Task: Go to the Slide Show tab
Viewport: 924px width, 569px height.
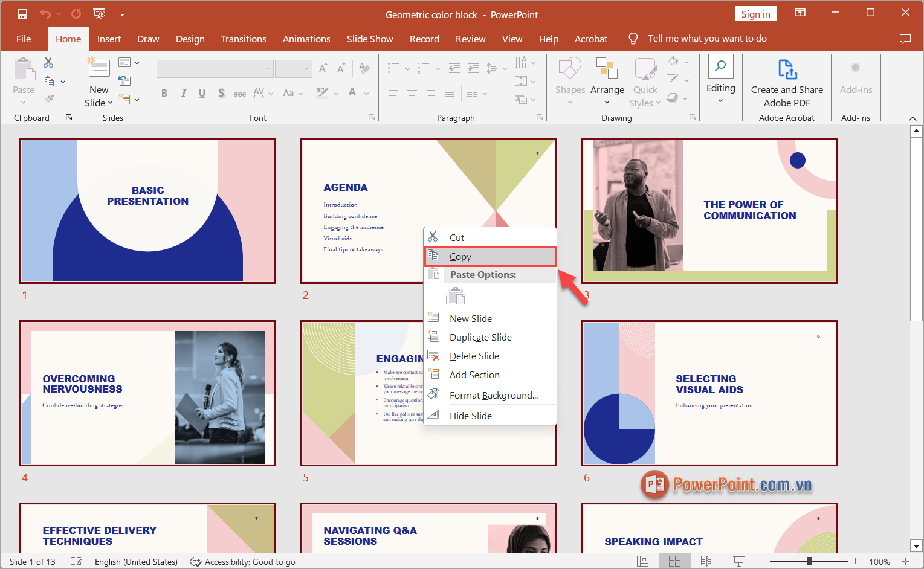Action: (370, 39)
